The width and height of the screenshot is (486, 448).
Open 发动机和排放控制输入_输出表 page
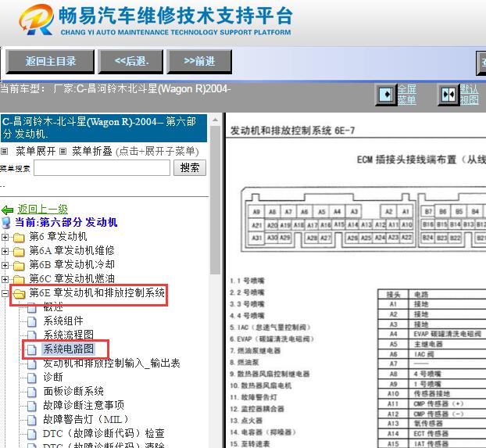coord(112,364)
